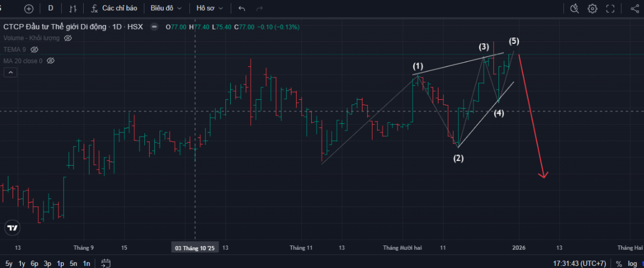The image size is (644, 268).
Task: Open the quick search icon
Action: pos(575,9)
